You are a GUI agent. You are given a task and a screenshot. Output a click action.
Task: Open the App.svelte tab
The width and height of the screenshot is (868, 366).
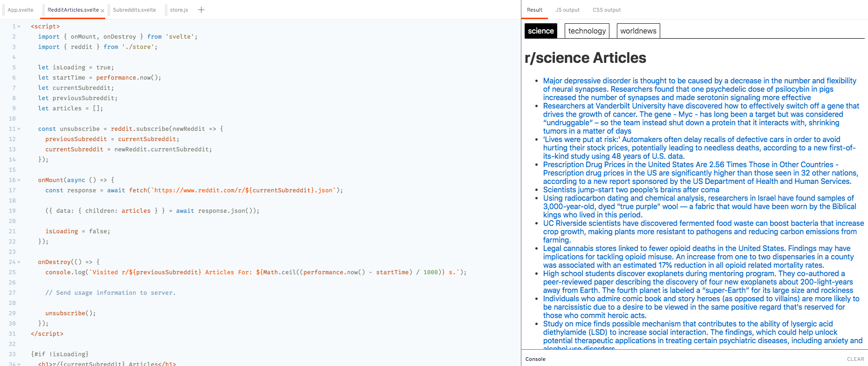tap(21, 10)
